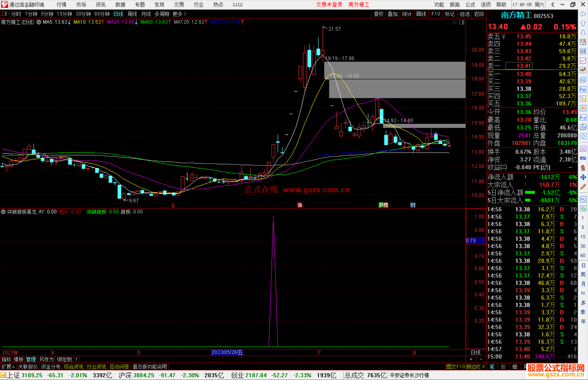Click the 复权 button
Screen dimensions: 588x380
pos(378,14)
